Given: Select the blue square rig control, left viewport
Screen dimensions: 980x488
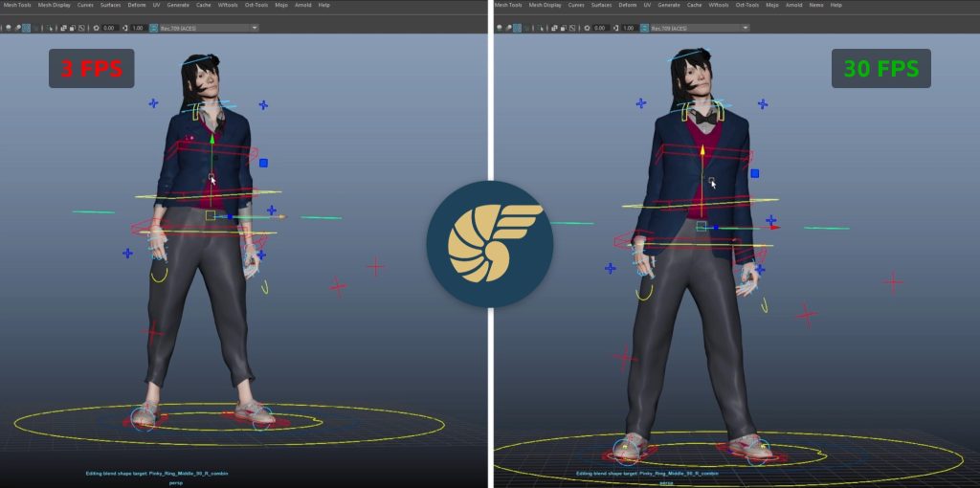Looking at the screenshot, I should (264, 163).
